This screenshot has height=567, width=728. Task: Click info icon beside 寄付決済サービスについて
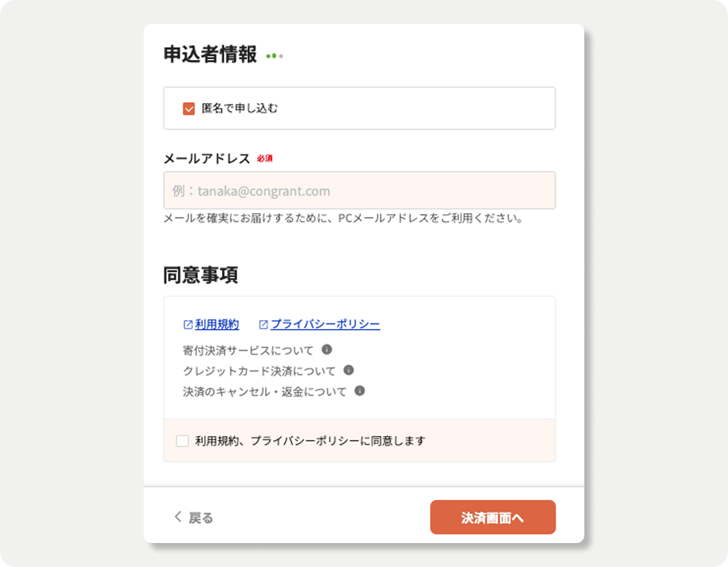tap(326, 350)
